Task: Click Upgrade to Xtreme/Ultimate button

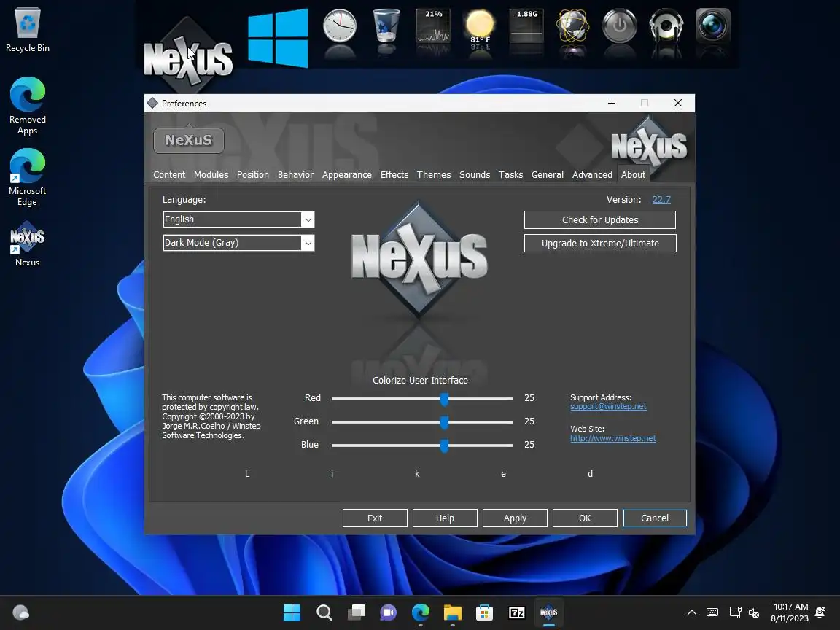Action: tap(600, 244)
